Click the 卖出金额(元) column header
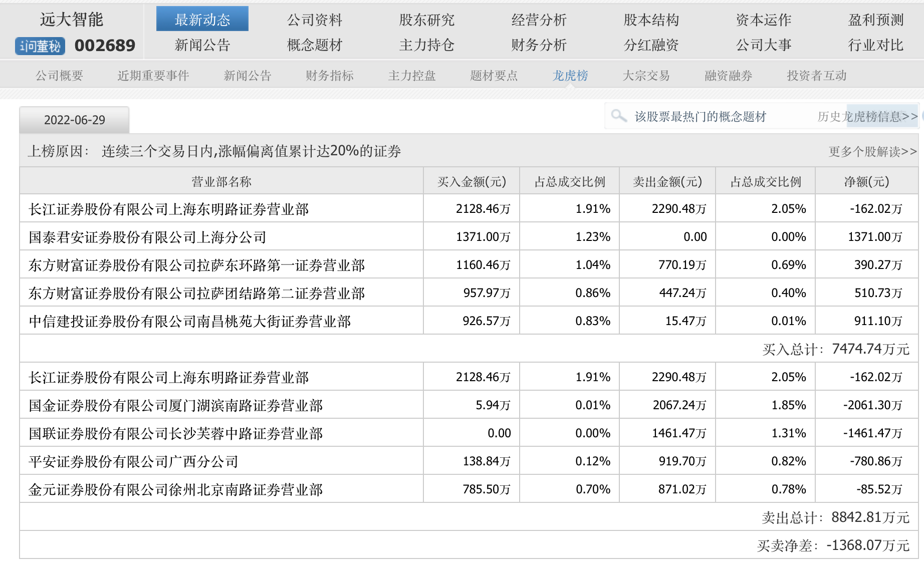 pyautogui.click(x=667, y=181)
